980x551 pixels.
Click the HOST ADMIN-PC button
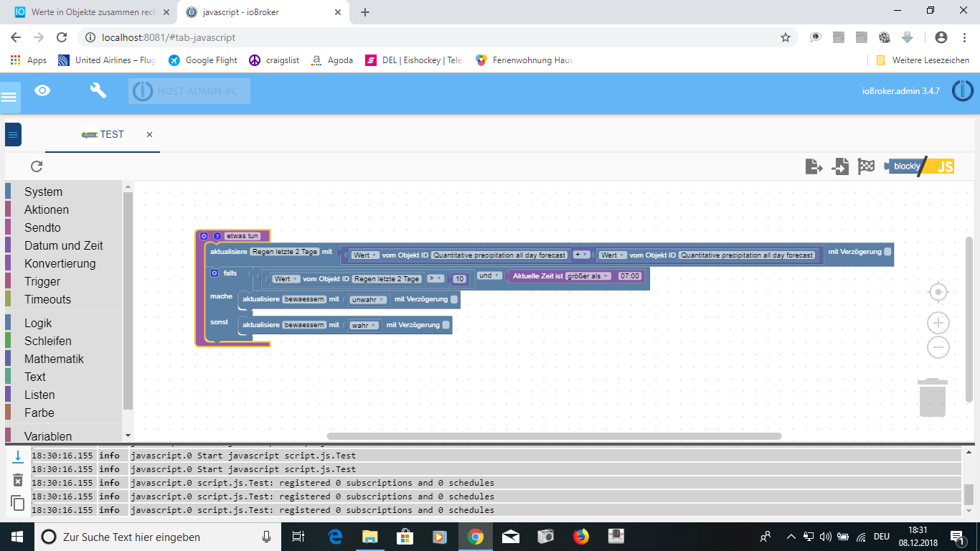[x=189, y=91]
